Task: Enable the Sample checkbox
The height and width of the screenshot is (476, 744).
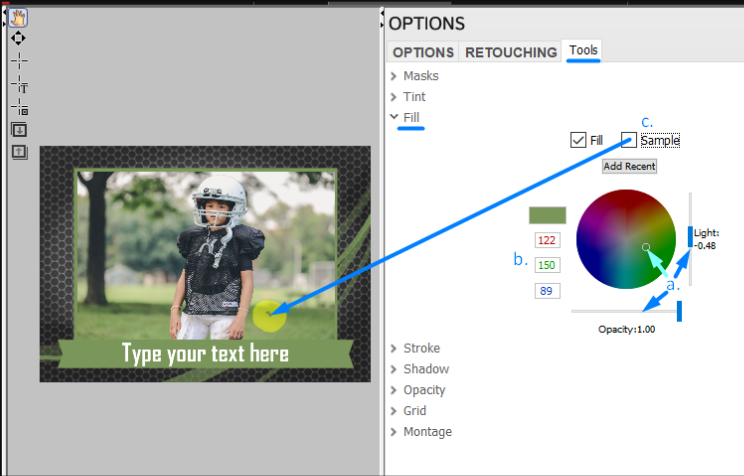Action: point(629,140)
